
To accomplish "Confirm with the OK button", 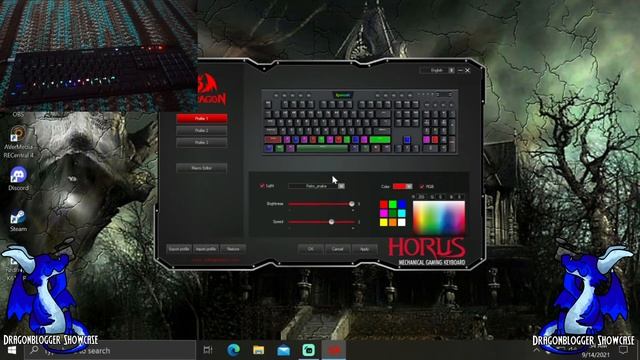I will (x=311, y=249).
